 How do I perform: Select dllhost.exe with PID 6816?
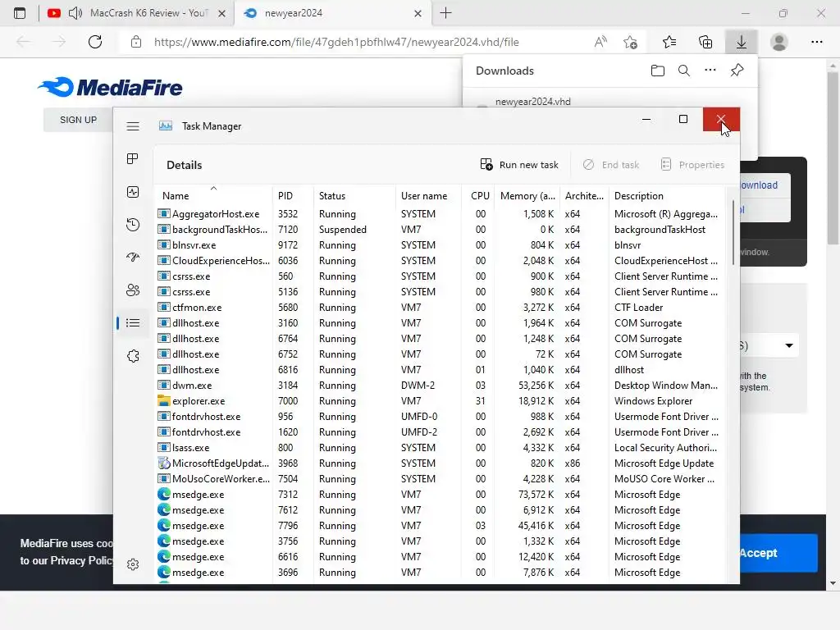[x=440, y=370]
